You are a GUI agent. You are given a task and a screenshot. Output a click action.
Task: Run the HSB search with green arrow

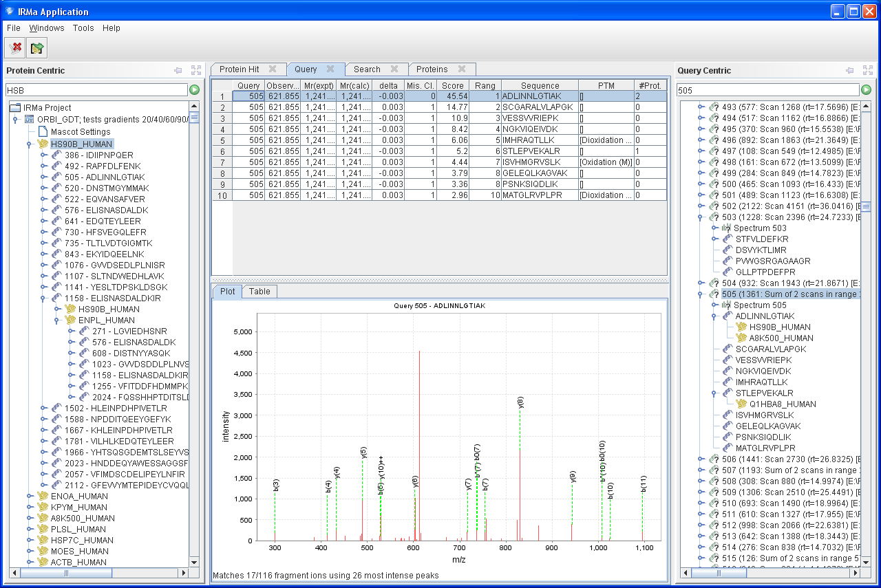pos(194,90)
